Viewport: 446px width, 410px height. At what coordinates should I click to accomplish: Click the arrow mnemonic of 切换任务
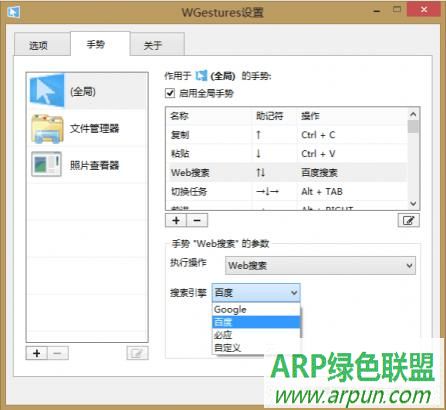[267, 192]
